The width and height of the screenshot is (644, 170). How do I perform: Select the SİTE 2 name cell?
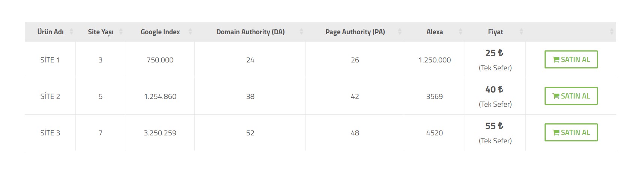pyautogui.click(x=50, y=96)
